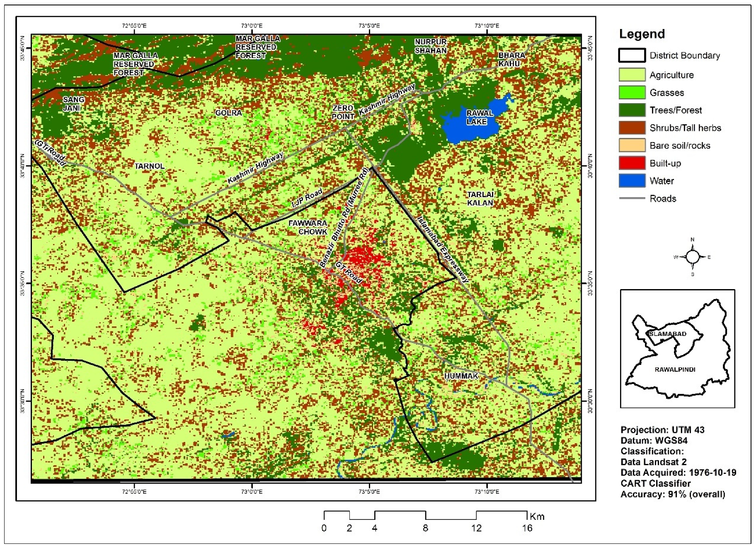The image size is (756, 548).
Task: Select the red Built-up legend swatch
Action: (632, 163)
